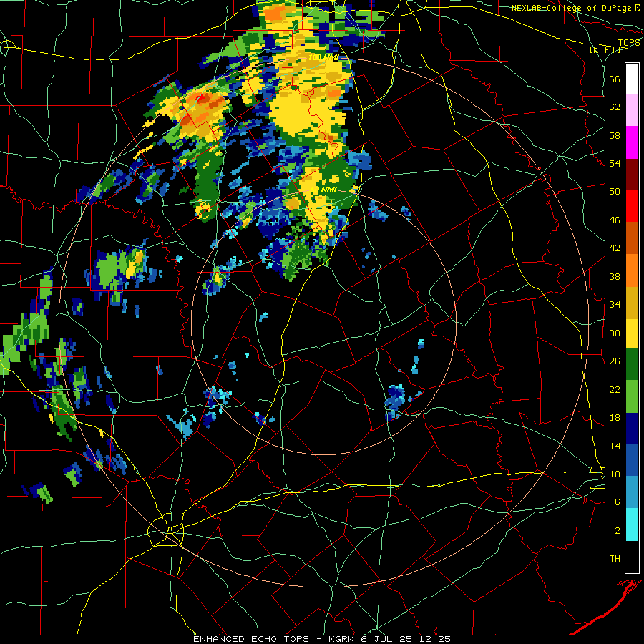Click the 50 legend value
644x644 pixels.
coord(615,191)
